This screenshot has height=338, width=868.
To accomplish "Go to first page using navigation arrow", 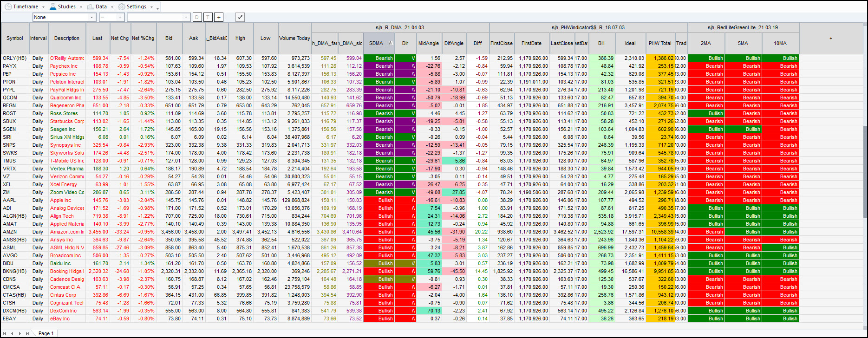I will (x=6, y=333).
